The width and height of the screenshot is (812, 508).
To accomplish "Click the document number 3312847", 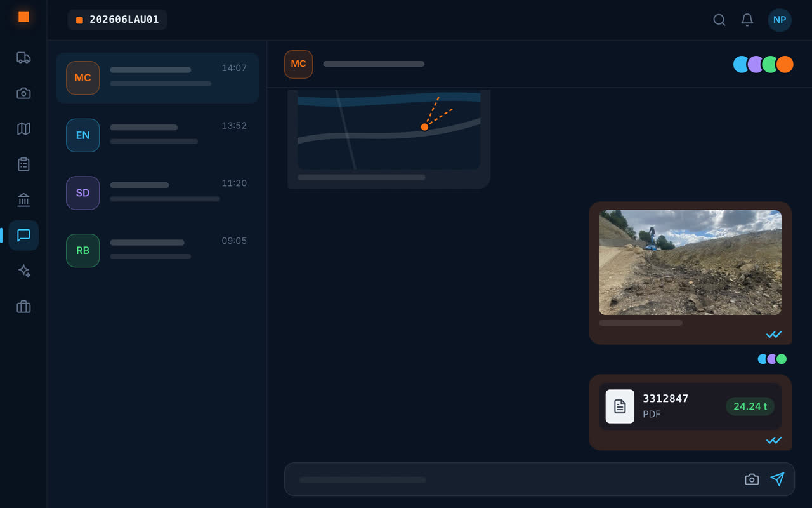I will tap(665, 399).
